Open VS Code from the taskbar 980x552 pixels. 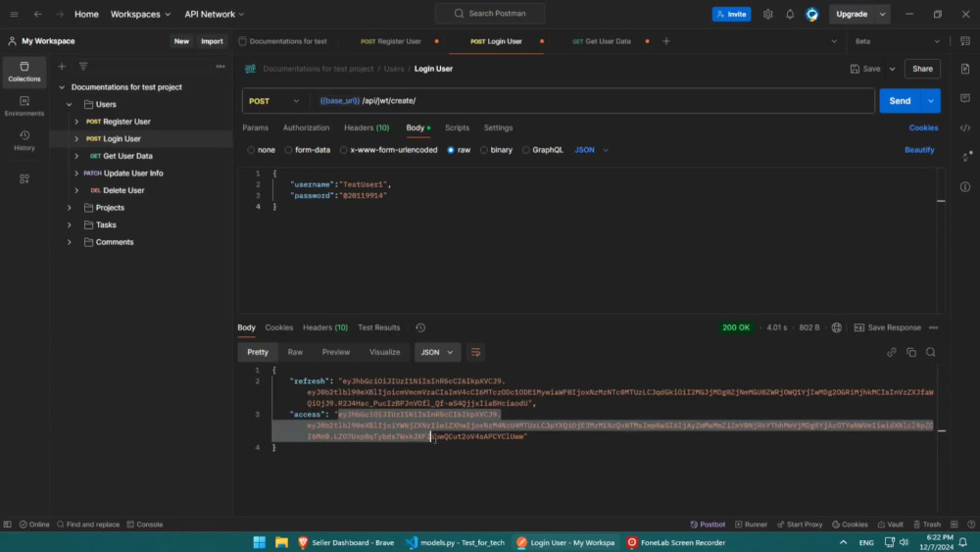point(455,542)
